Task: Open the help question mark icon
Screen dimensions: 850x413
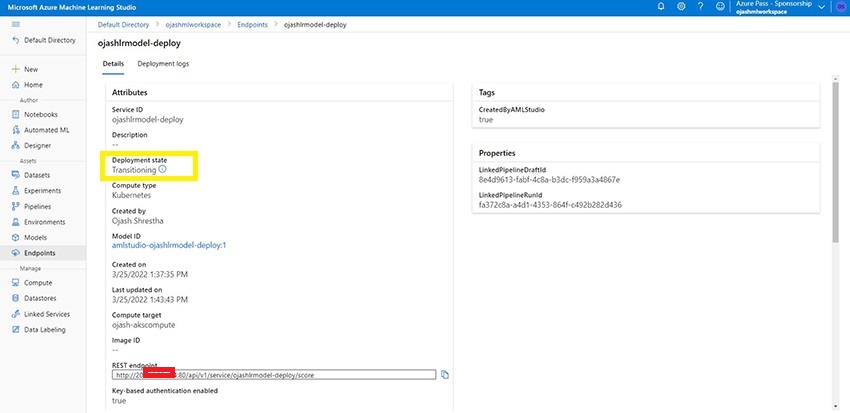Action: point(700,7)
